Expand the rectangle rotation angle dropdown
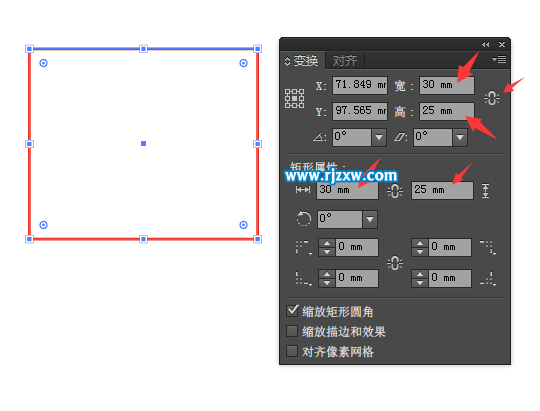Screen dimensions: 540x411 pyautogui.click(x=370, y=219)
